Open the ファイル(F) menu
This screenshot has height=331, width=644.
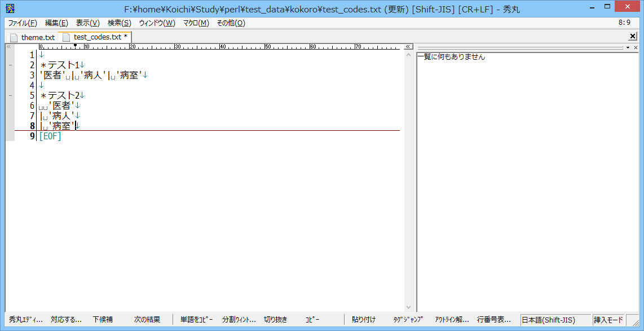click(22, 24)
